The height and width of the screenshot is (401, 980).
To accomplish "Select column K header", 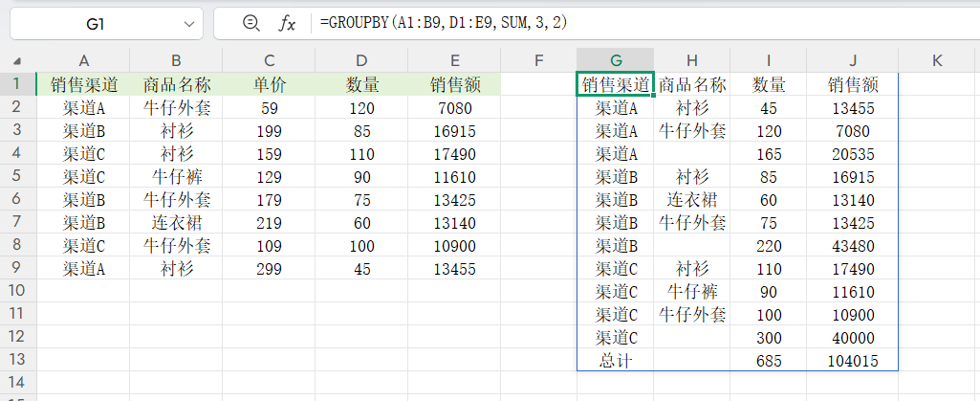I will tap(937, 61).
